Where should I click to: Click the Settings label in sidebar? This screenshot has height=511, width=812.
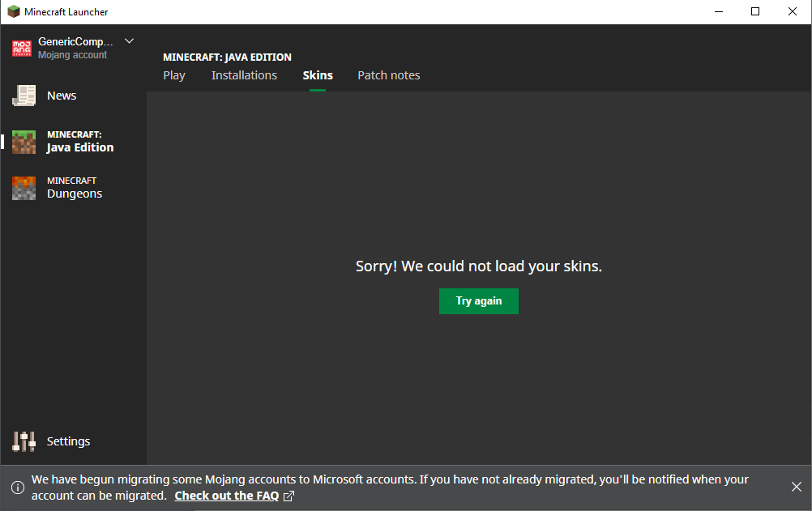[x=68, y=441]
